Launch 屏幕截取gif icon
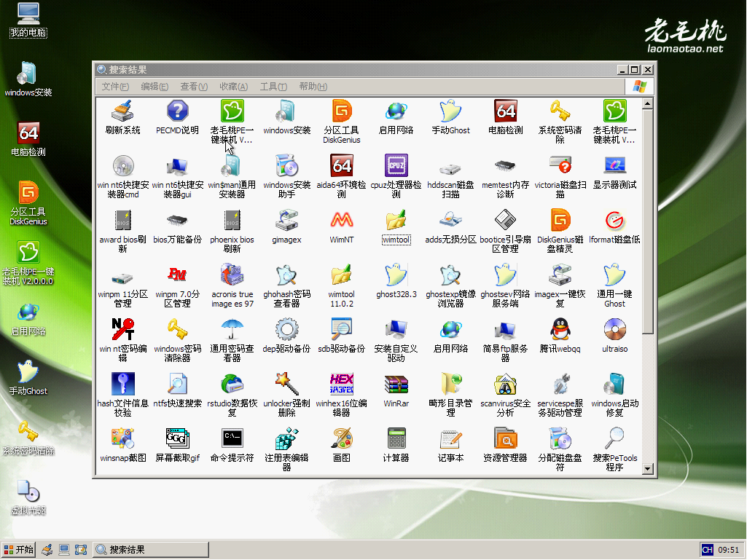 tap(177, 438)
